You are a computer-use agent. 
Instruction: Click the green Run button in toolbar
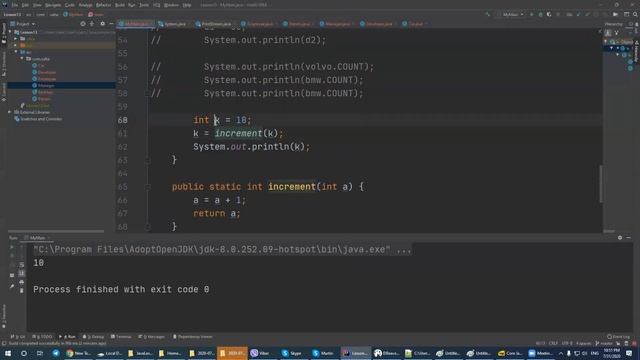click(x=531, y=15)
